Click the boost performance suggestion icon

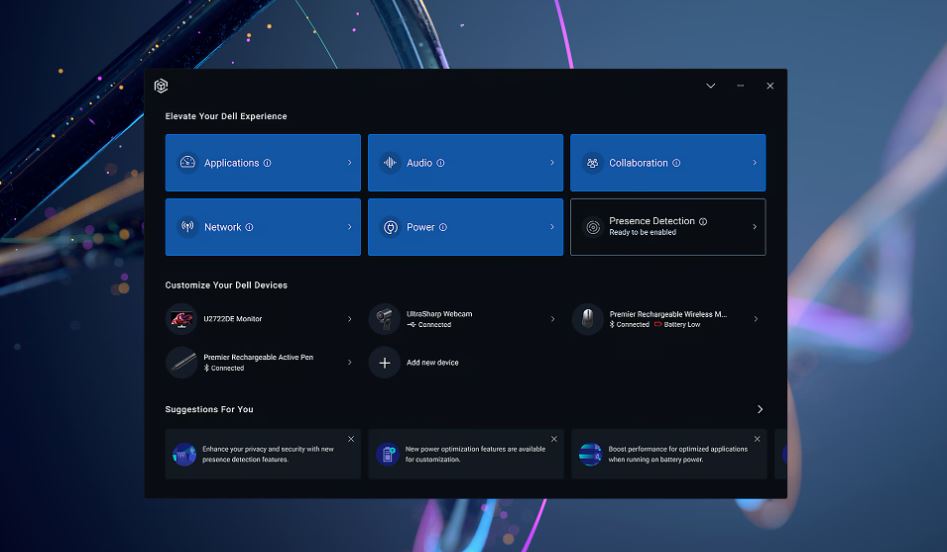[x=590, y=454]
